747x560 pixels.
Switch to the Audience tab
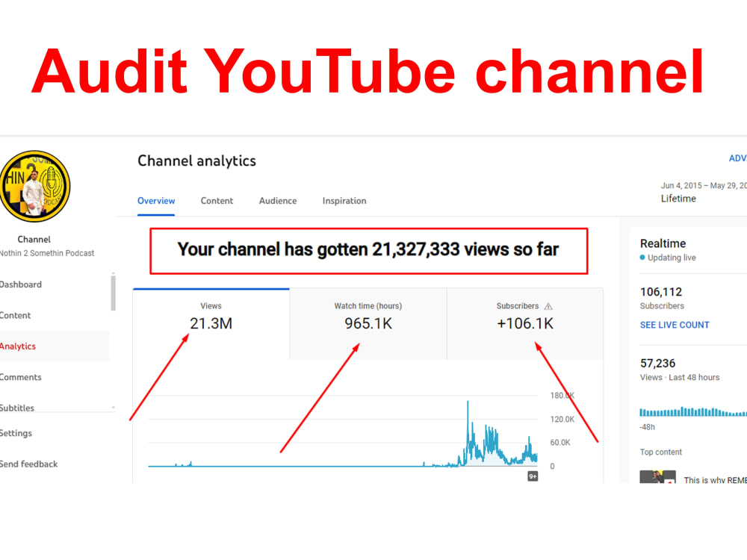278,201
